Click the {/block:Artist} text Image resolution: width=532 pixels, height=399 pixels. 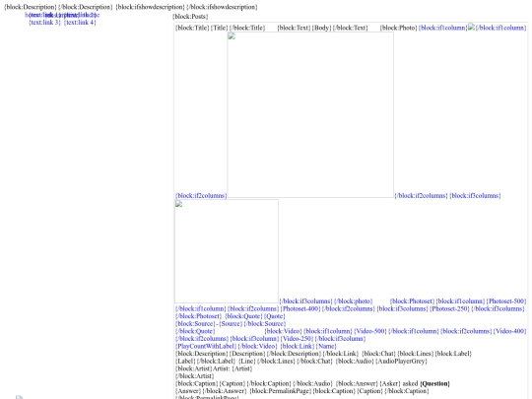(195, 376)
